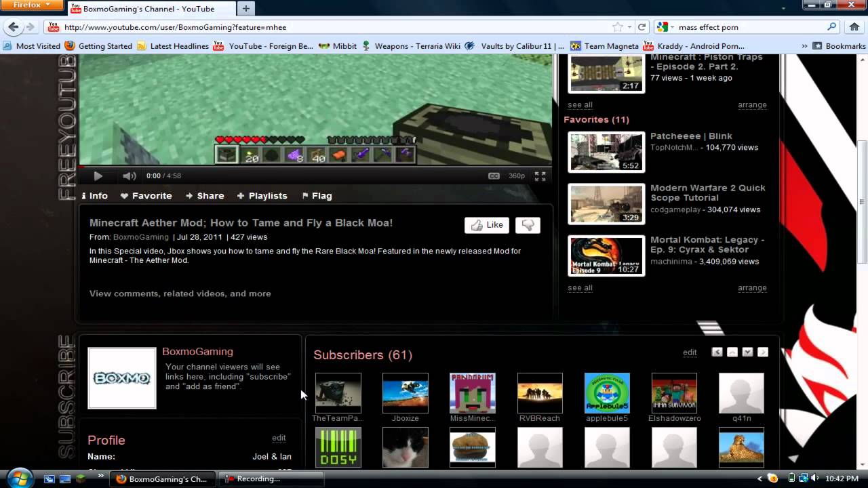Viewport: 868px width, 488px height.
Task: Click 'see all' under uploads list
Action: coord(580,105)
